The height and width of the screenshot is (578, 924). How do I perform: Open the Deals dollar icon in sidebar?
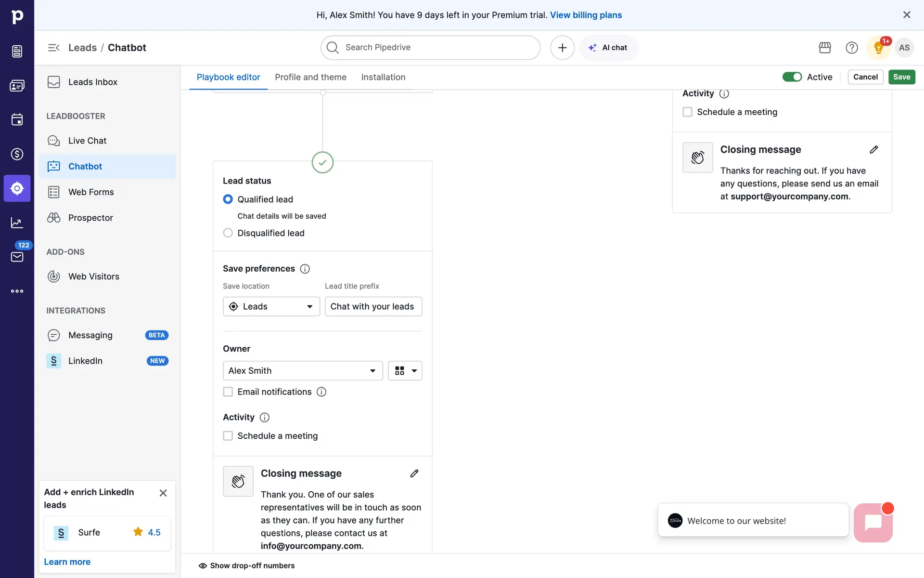17,154
